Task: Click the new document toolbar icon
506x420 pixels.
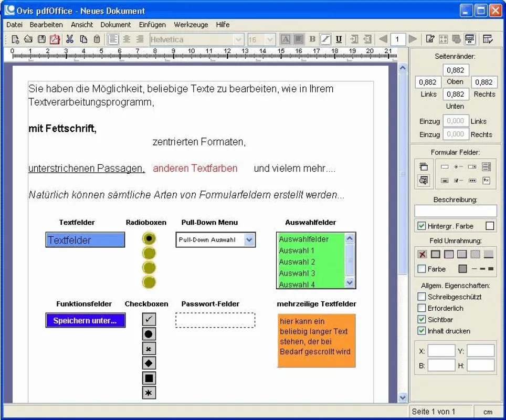Action: [x=15, y=39]
